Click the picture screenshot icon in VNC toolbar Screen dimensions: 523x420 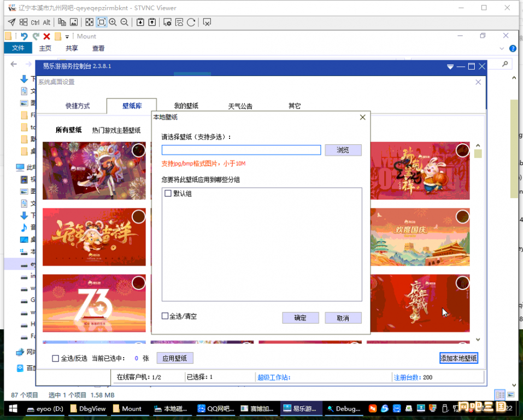pyautogui.click(x=74, y=22)
